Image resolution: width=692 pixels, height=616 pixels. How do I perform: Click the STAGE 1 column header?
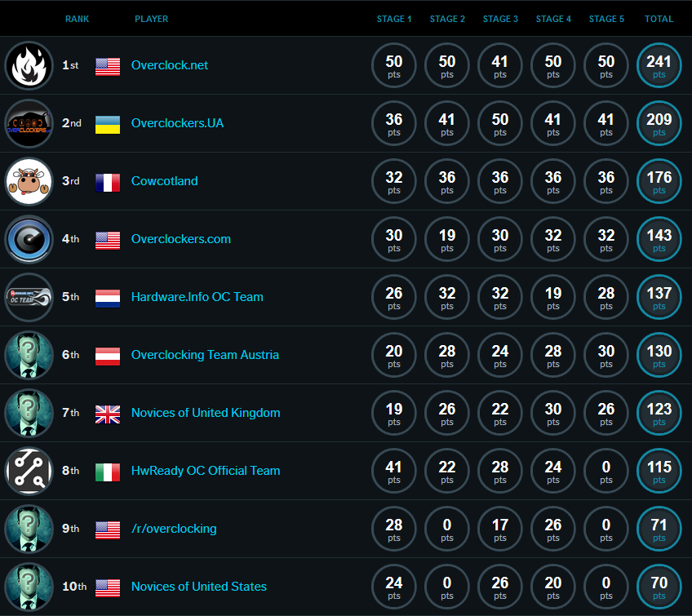click(x=394, y=19)
